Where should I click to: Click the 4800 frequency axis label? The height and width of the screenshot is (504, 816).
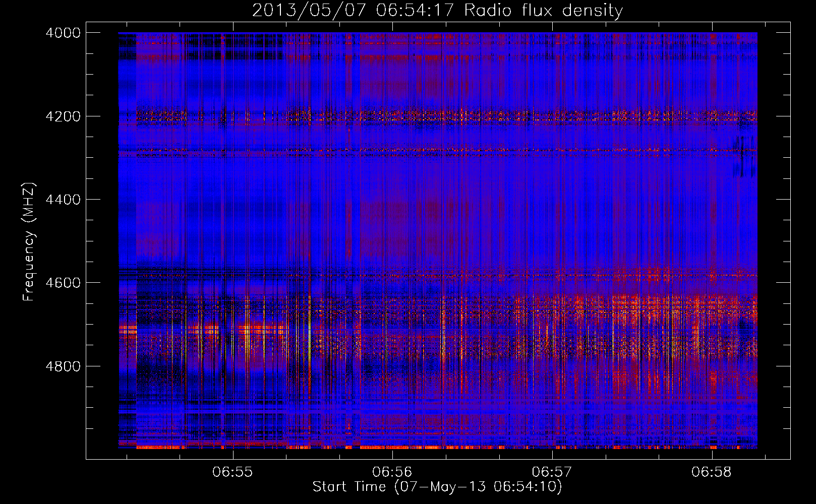coord(63,366)
